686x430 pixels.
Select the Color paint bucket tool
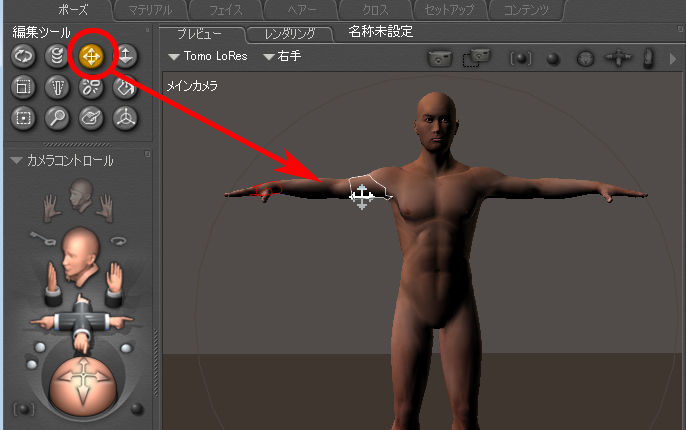tap(126, 87)
